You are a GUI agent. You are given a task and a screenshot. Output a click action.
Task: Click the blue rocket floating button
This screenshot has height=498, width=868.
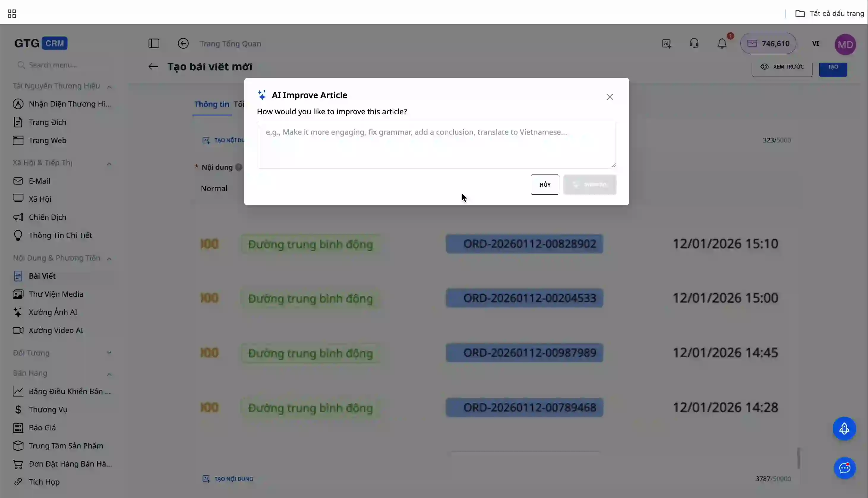(x=844, y=429)
